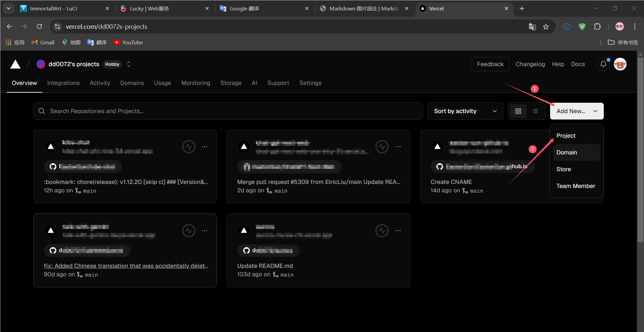Switch to the Integrations tab
Image resolution: width=644 pixels, height=332 pixels.
[63, 83]
